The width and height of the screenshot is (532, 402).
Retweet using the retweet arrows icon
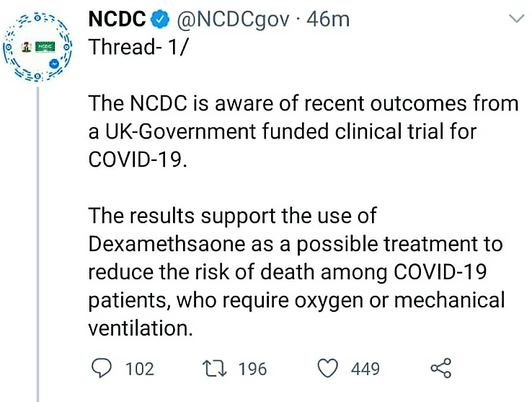tap(214, 369)
